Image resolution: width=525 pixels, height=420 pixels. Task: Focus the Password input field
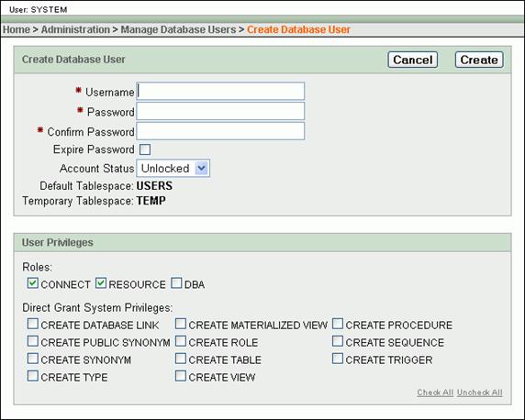point(220,111)
